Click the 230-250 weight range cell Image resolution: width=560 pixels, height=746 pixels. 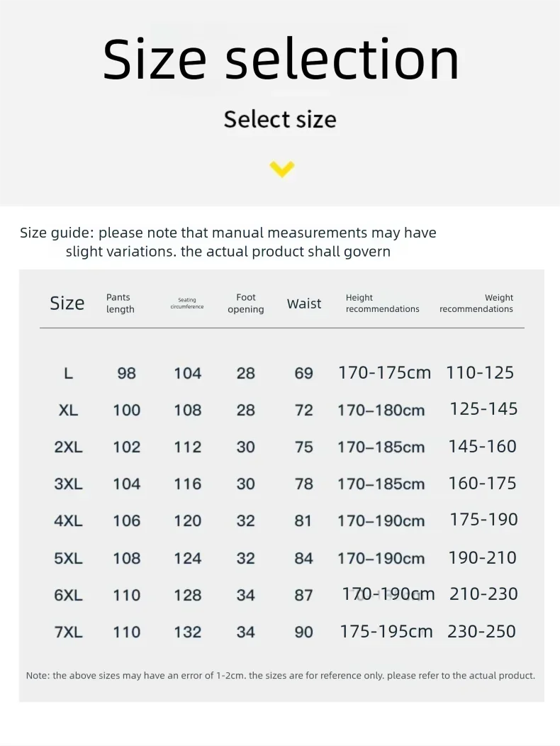point(481,631)
